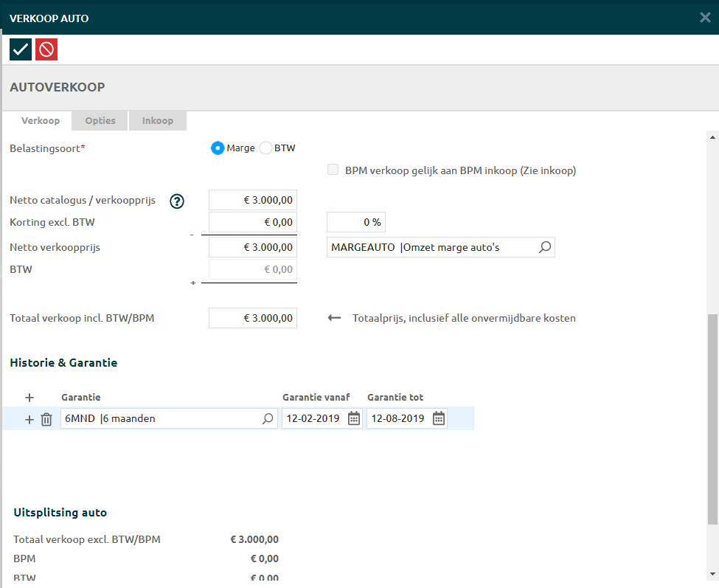The image size is (719, 588).
Task: Click the red cancel icon
Action: [46, 49]
